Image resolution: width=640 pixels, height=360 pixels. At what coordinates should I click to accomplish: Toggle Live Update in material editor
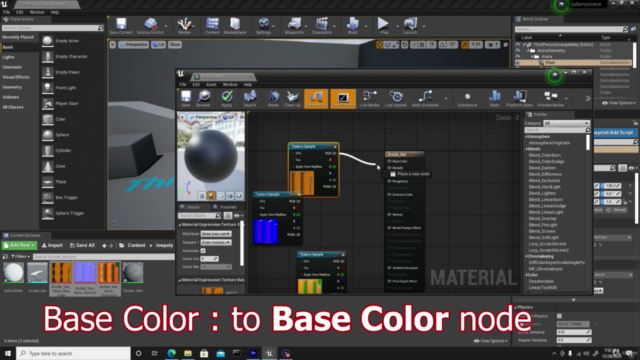pyautogui.click(x=396, y=99)
